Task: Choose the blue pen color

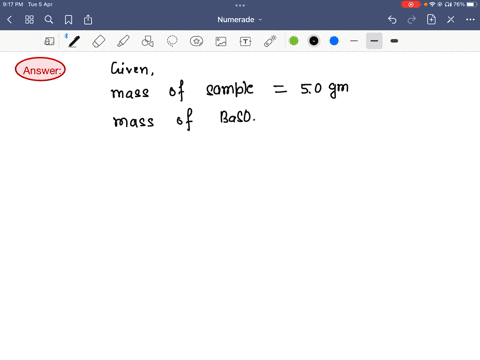Action: click(x=334, y=41)
